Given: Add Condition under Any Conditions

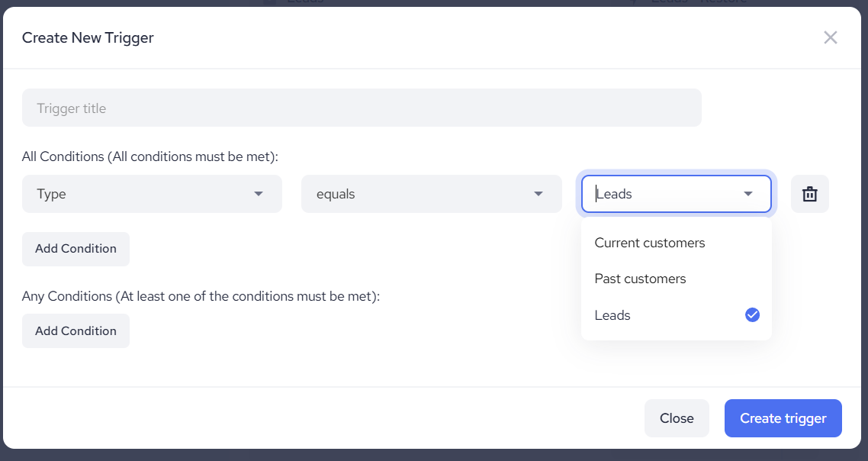Looking at the screenshot, I should [x=76, y=330].
